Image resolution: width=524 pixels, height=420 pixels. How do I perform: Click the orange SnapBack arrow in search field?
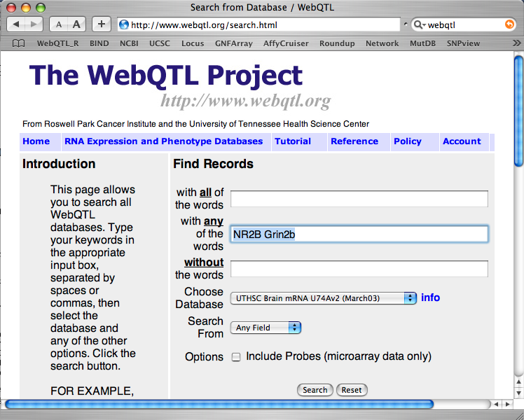coord(509,24)
